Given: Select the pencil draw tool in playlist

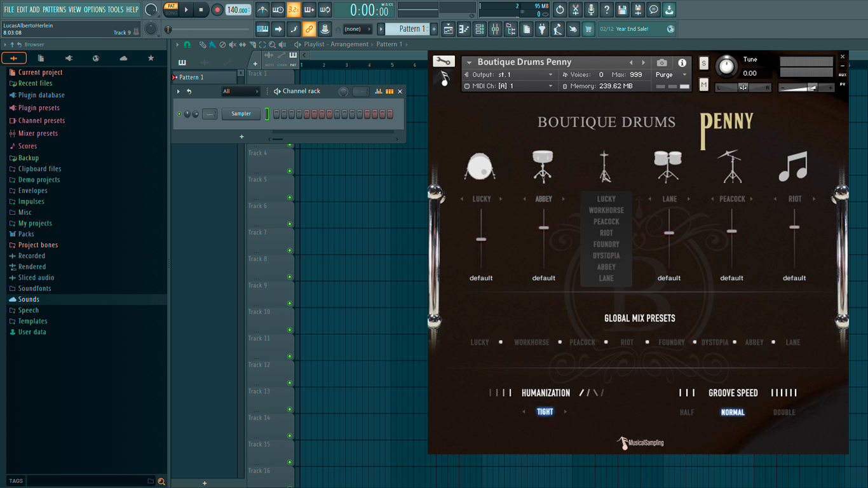Looking at the screenshot, I should [x=203, y=44].
